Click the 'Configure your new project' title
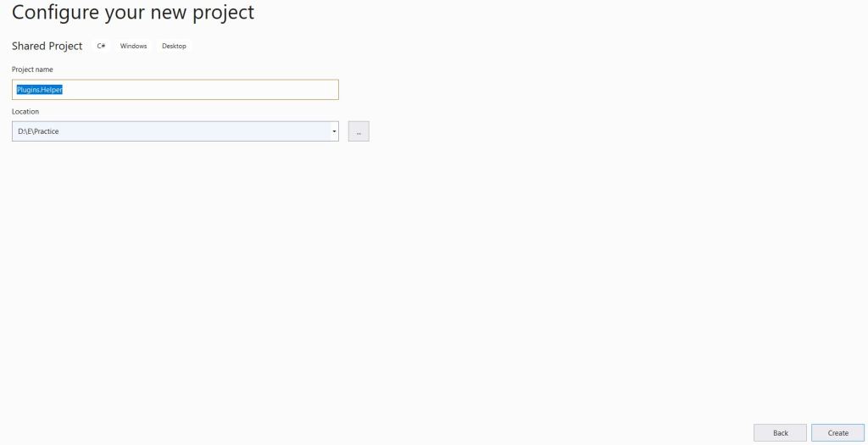The width and height of the screenshot is (868, 445). pos(133,13)
